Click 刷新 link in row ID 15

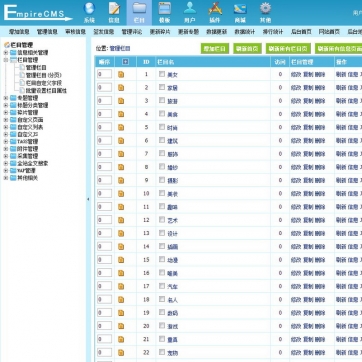(341, 260)
